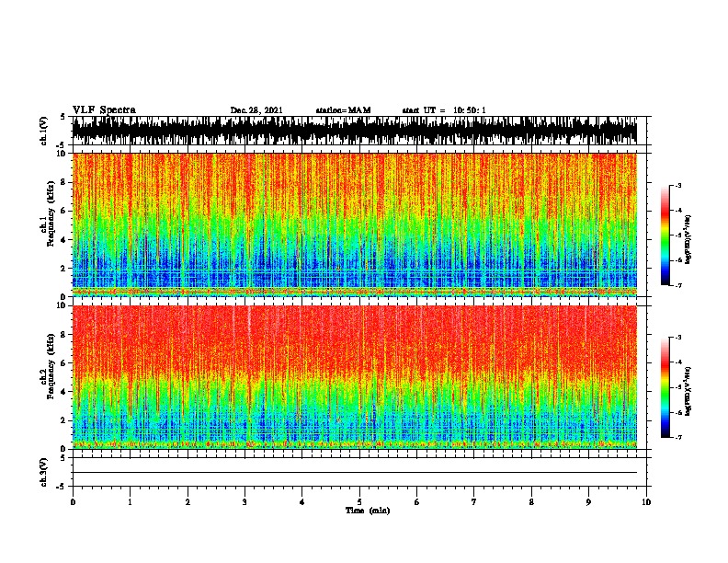Click the date label "Dec. 28, 2021"
Image resolution: width=728 pixels, height=563 pixels.
[256, 110]
